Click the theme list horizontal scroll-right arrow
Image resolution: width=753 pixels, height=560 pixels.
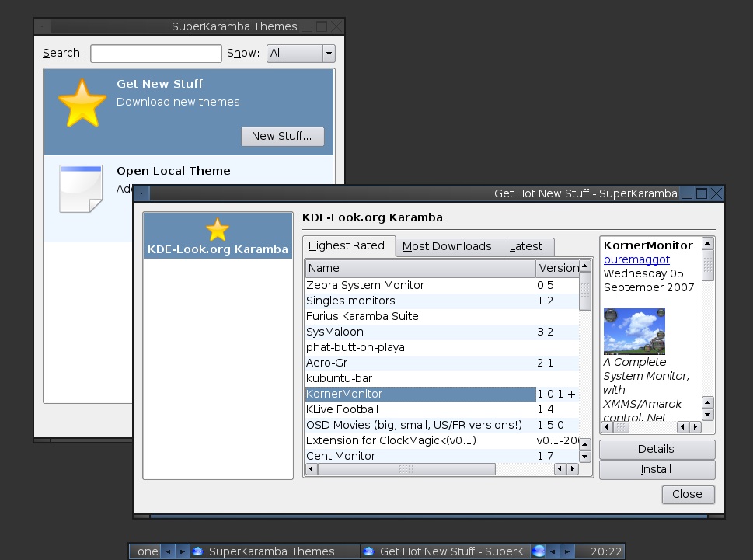573,469
